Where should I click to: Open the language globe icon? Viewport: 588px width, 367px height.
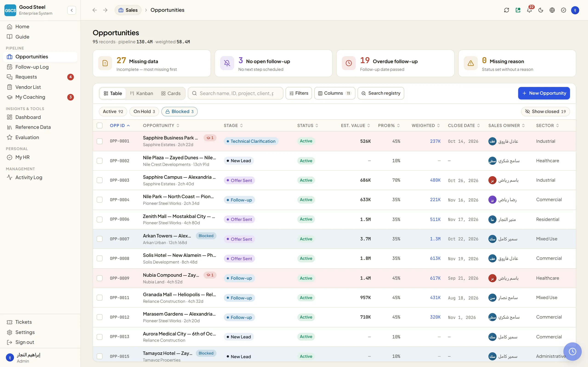(x=552, y=10)
